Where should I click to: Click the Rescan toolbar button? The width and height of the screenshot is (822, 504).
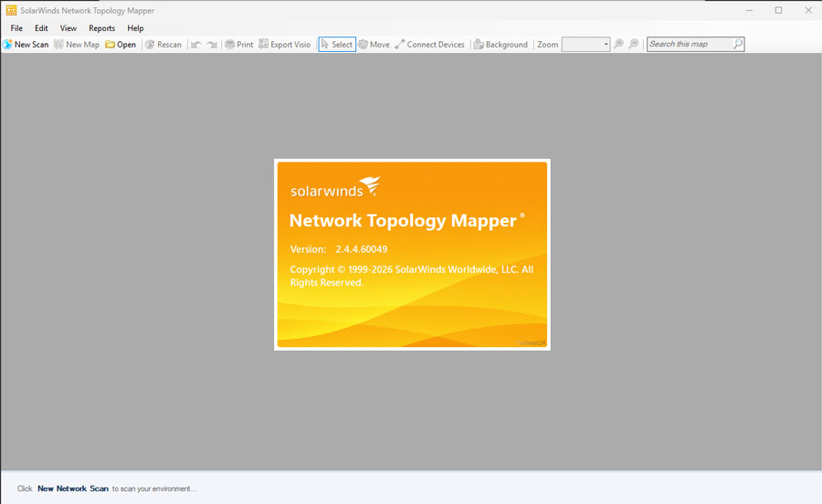[163, 44]
